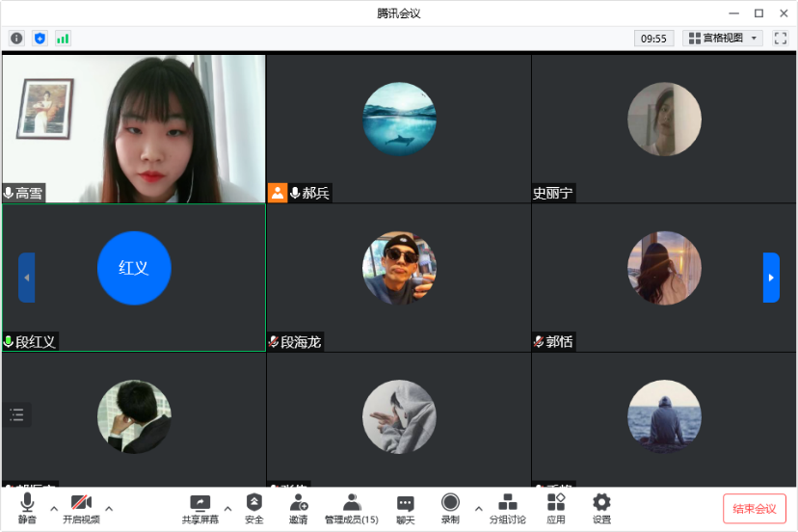This screenshot has width=798, height=532.
Task: Click the mic icon beside 高雪
Action: 8,193
